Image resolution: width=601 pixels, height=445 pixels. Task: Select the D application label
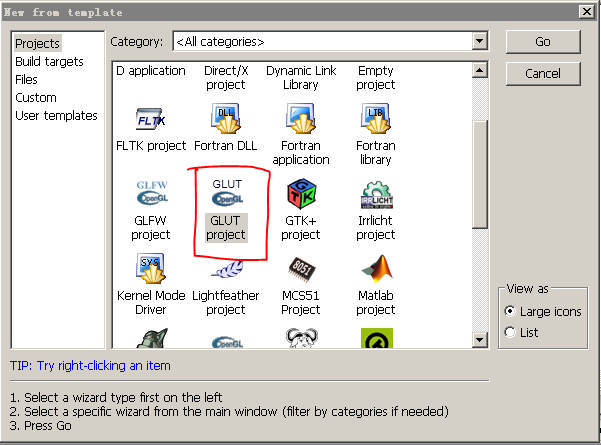point(151,71)
